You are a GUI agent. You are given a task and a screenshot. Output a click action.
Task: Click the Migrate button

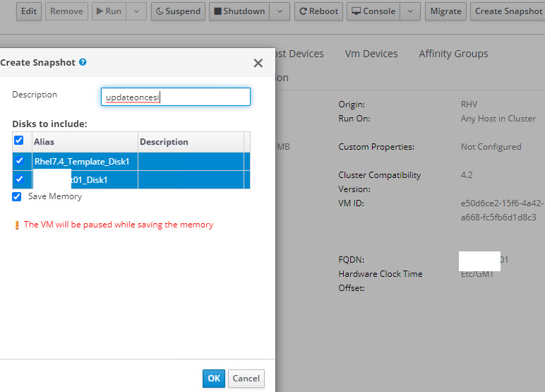[445, 11]
